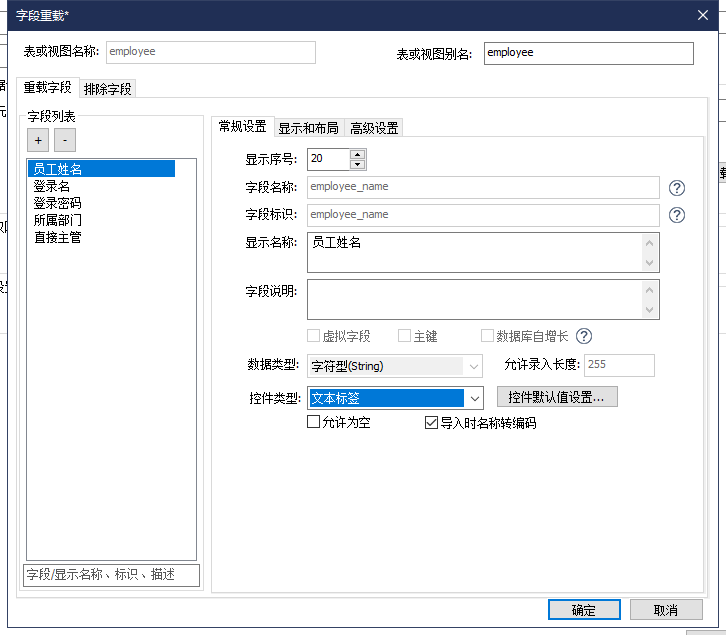Decrease 显示序号 with down spinner arrow

point(358,164)
